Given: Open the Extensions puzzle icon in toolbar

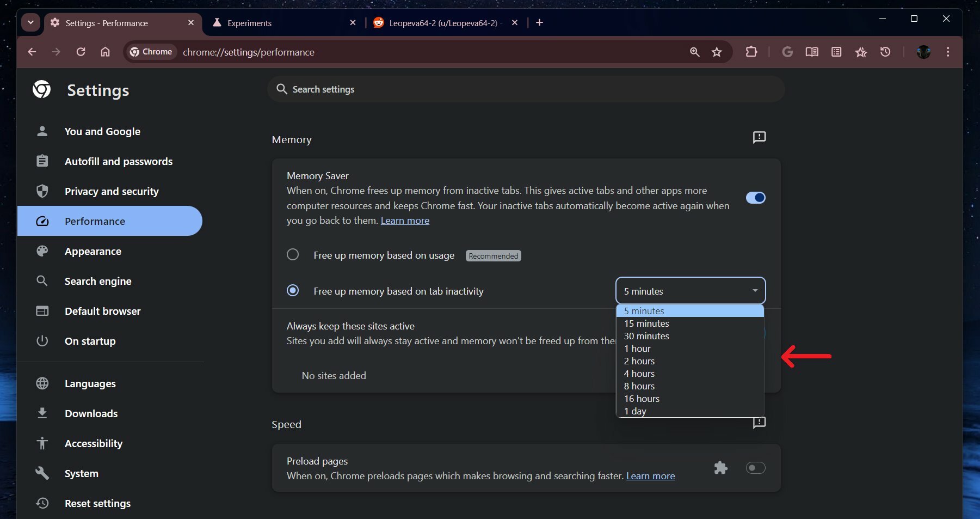Looking at the screenshot, I should [x=751, y=52].
